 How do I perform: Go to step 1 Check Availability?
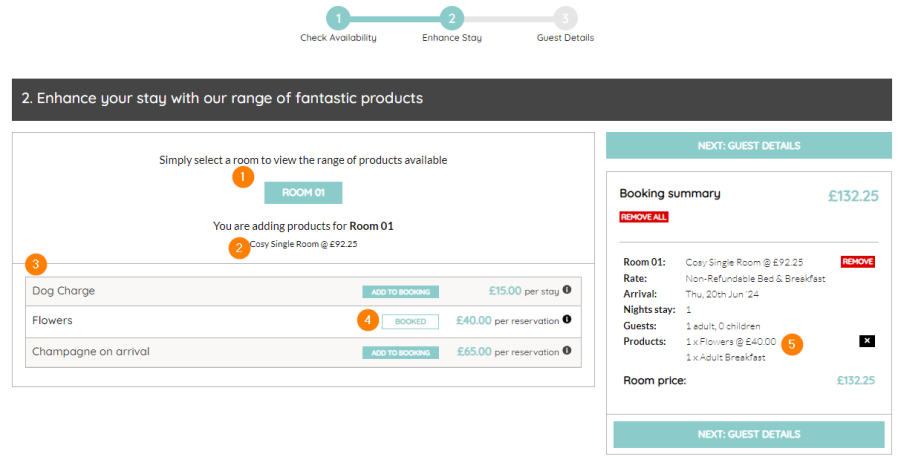338,18
